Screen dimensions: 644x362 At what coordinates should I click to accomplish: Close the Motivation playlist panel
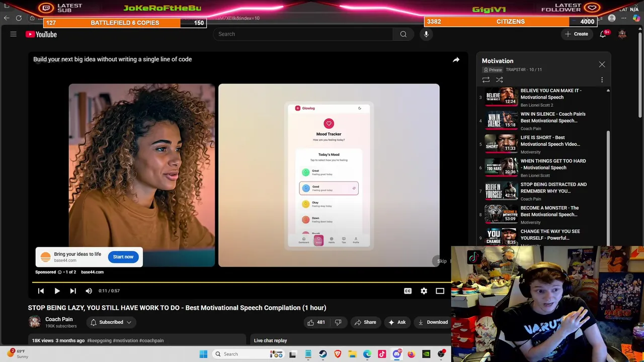(x=602, y=64)
